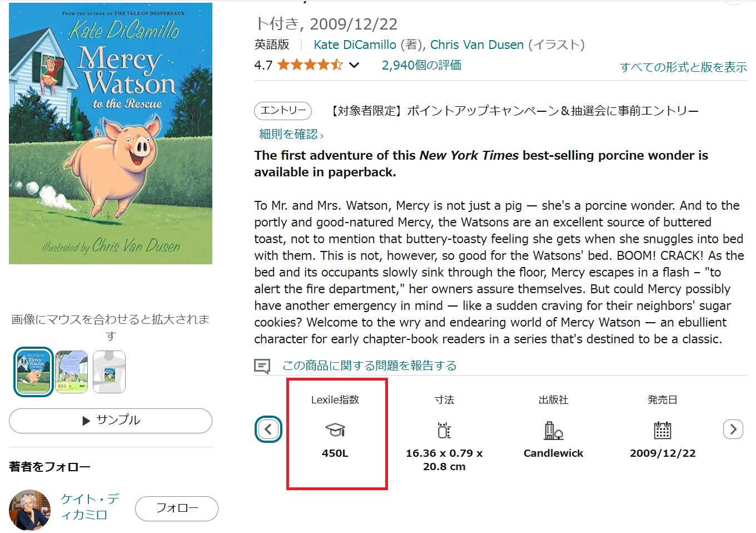Show next product details with right arrow

click(x=733, y=429)
